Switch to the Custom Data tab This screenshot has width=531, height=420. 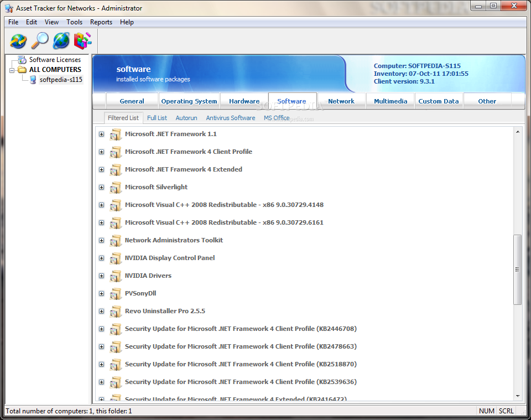(439, 101)
